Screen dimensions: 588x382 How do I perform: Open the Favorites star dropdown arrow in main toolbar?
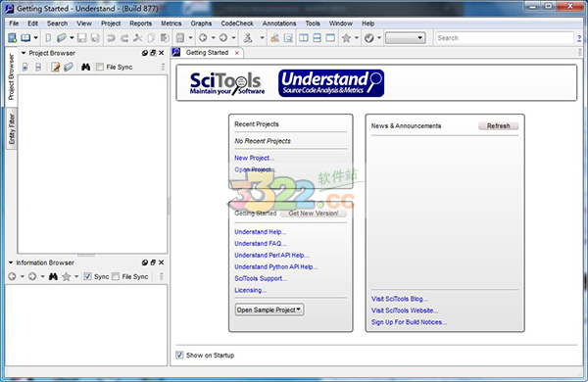tap(357, 38)
